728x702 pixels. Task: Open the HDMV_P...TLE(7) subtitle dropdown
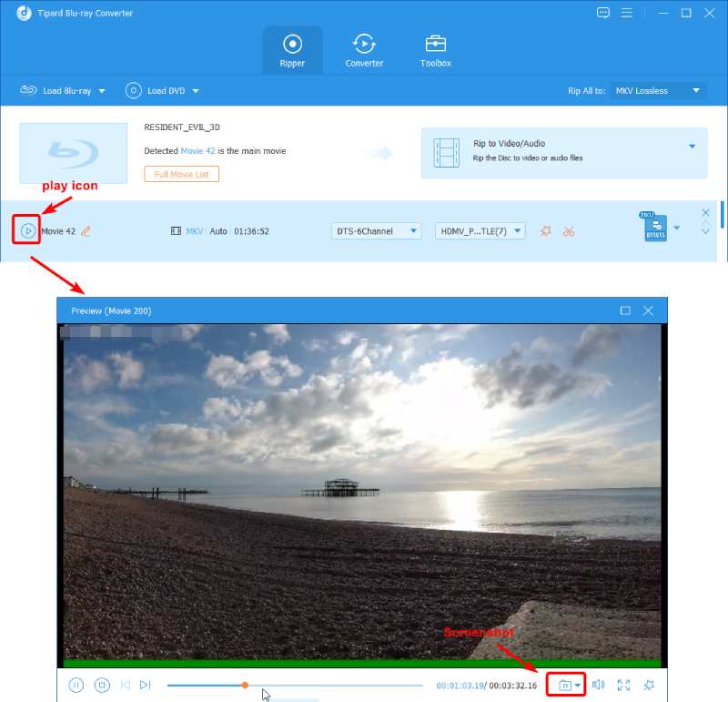(x=480, y=231)
